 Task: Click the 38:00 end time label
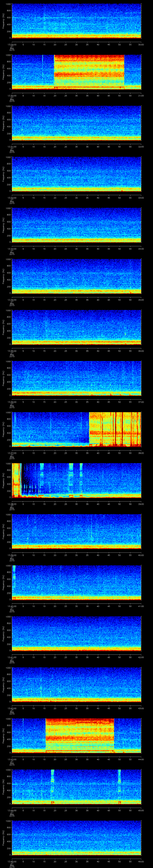click(x=141, y=453)
